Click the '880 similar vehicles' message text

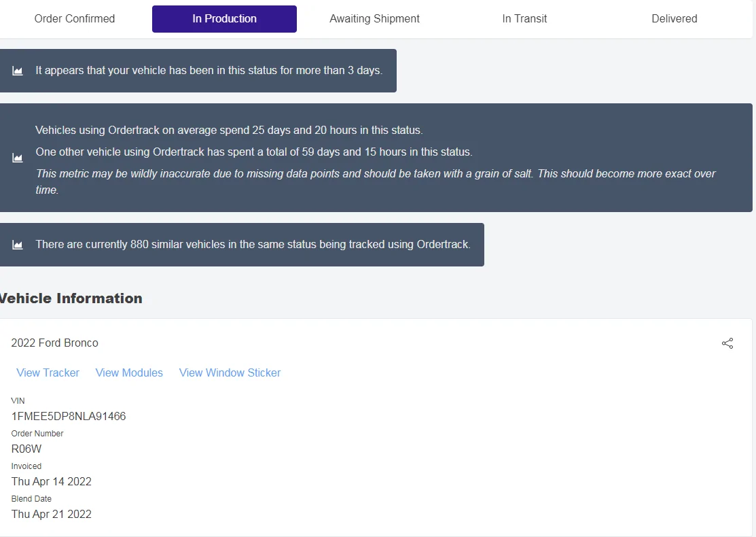point(253,245)
